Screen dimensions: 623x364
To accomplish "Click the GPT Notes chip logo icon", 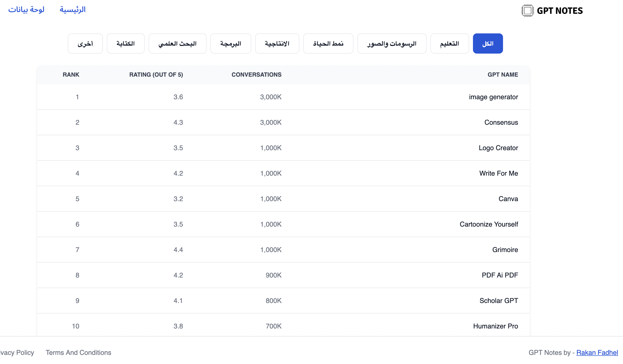I will 527,11.
